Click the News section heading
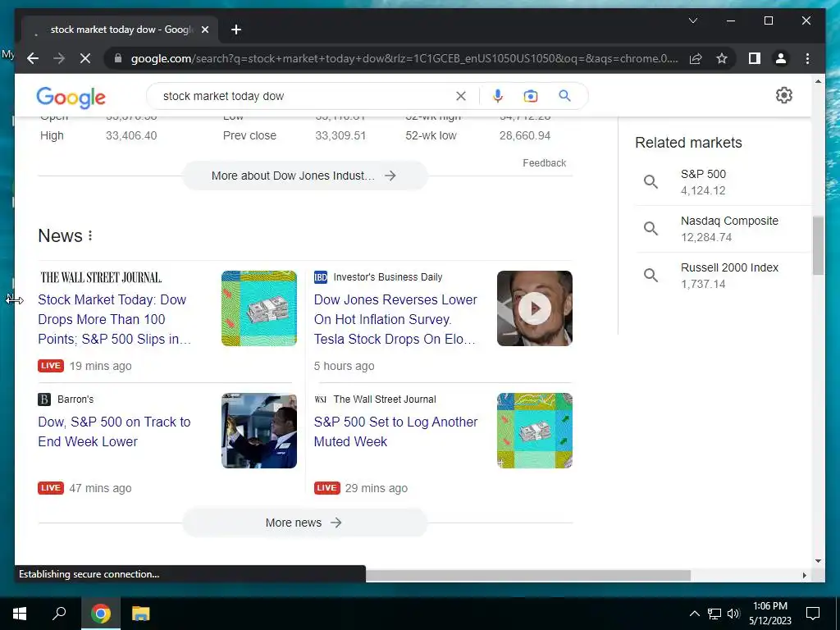 tap(60, 235)
